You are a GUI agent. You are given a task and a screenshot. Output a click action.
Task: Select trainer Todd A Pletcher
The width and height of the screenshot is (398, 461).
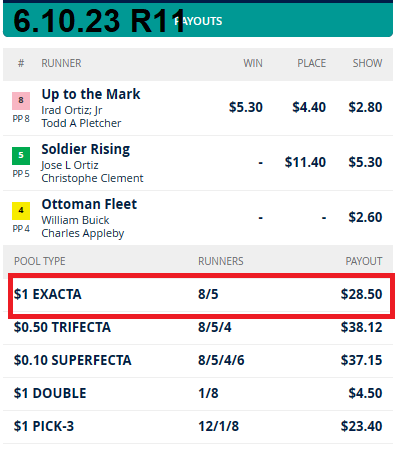(x=81, y=123)
